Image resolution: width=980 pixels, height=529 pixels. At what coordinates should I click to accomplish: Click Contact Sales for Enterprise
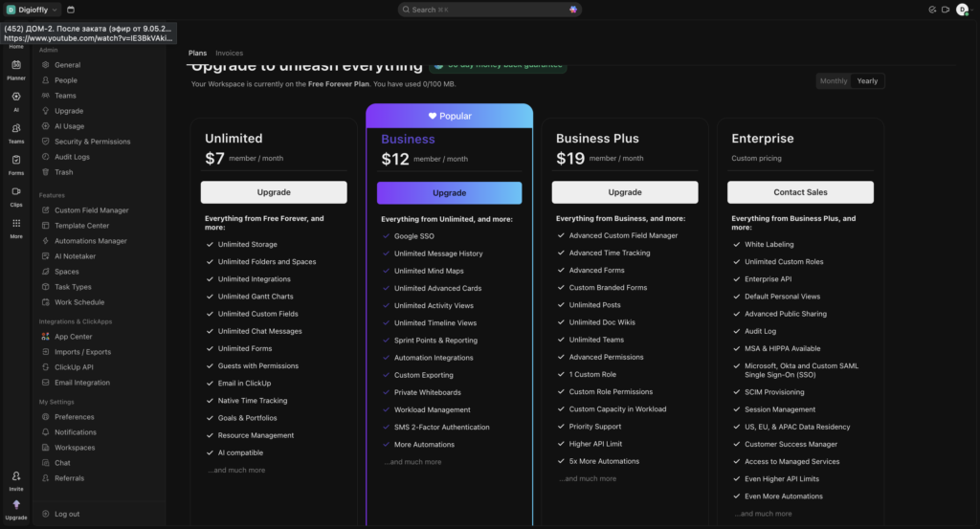801,192
